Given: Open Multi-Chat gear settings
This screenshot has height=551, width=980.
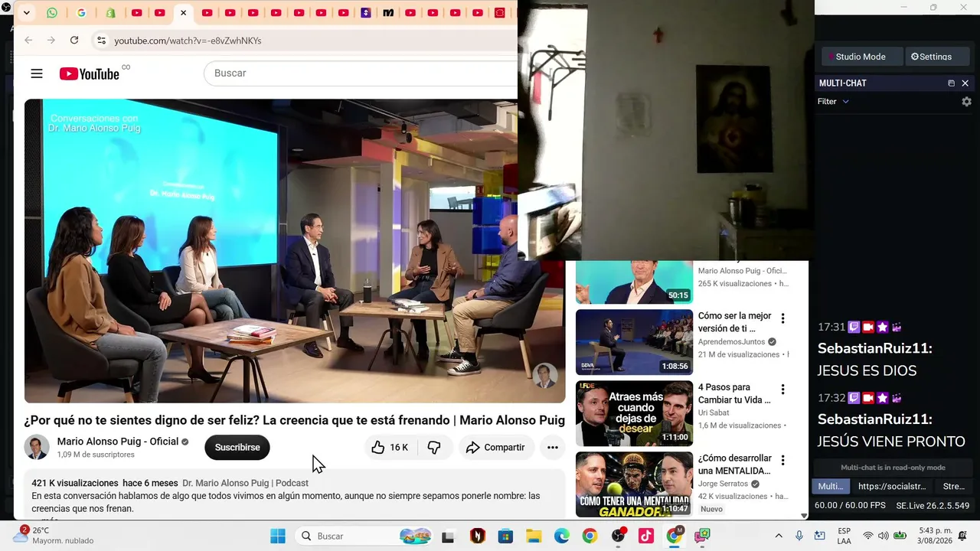Looking at the screenshot, I should [966, 101].
